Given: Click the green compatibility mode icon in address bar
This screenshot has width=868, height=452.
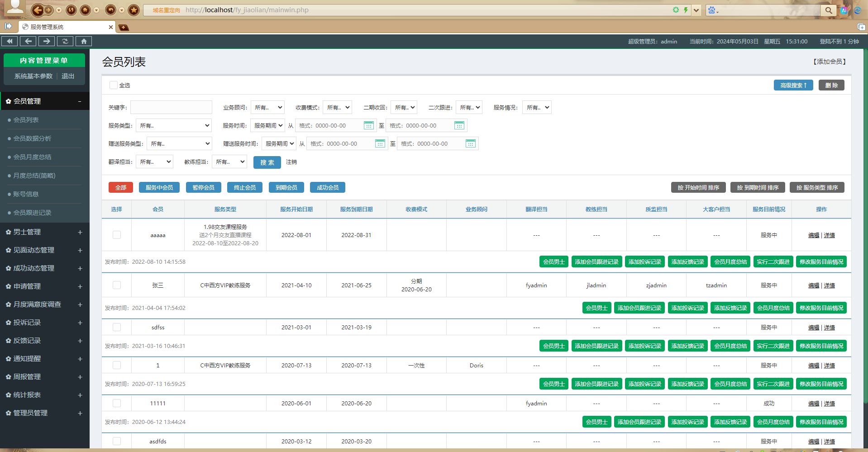Looking at the screenshot, I should tap(676, 10).
